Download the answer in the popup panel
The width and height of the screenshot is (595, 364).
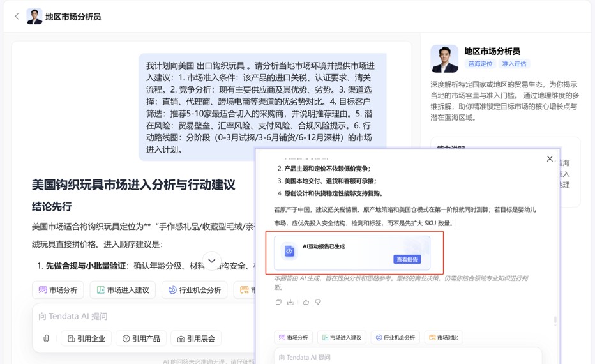click(290, 302)
